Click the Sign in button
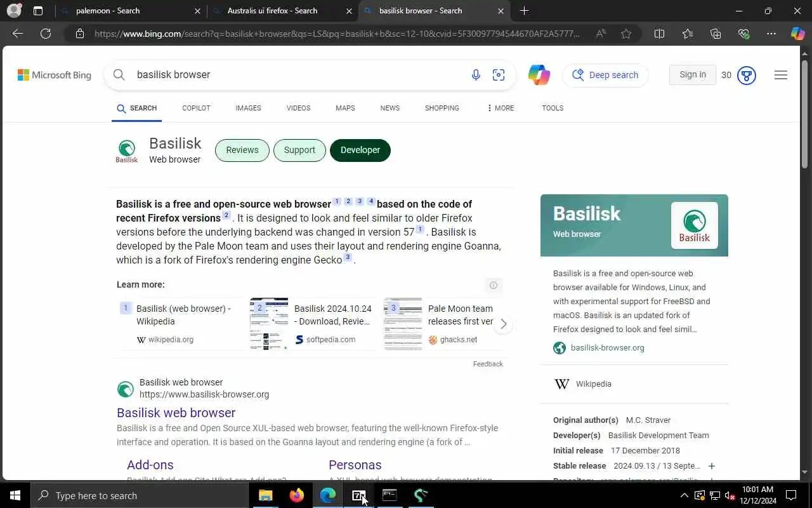This screenshot has width=812, height=508. pyautogui.click(x=693, y=75)
